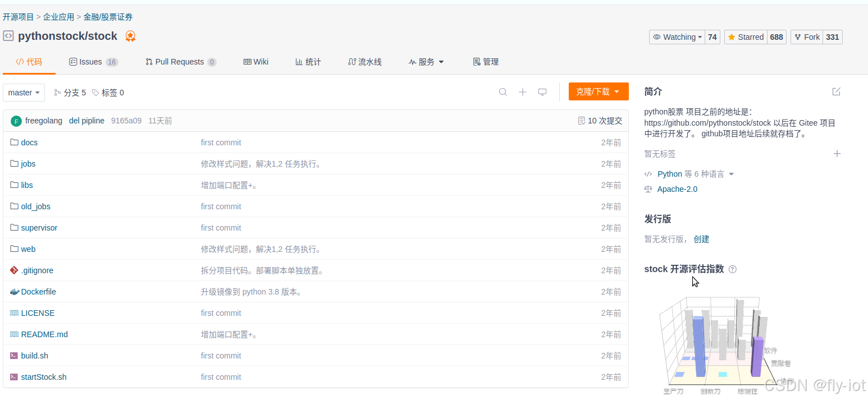Click the commit history icon by 10 次提交
This screenshot has width=868, height=400.
point(582,121)
